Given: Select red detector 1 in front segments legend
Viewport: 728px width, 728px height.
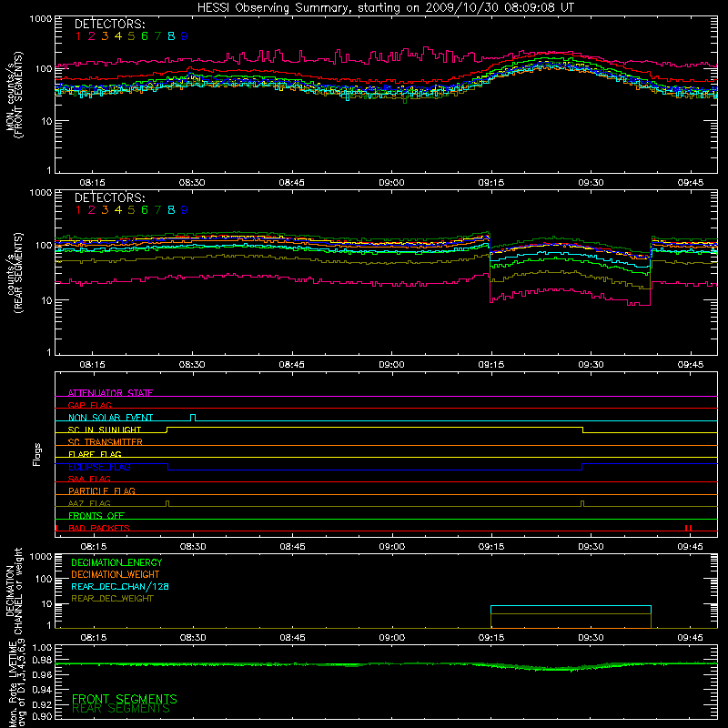Looking at the screenshot, I should click(x=78, y=36).
